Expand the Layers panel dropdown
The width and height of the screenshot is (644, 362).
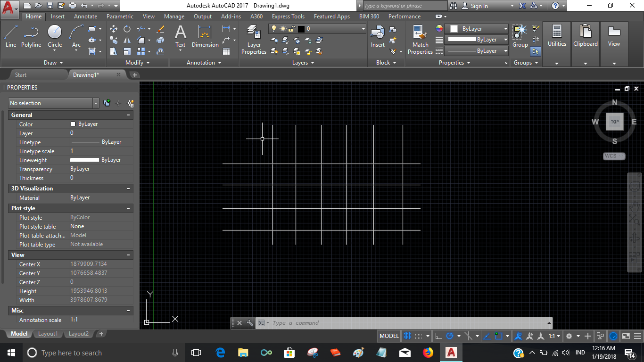pyautogui.click(x=303, y=62)
